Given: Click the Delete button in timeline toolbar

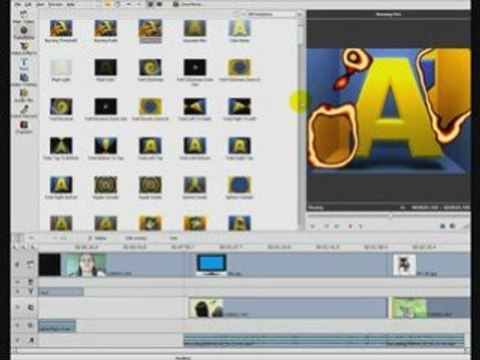Looking at the screenshot, I should coord(97,238).
